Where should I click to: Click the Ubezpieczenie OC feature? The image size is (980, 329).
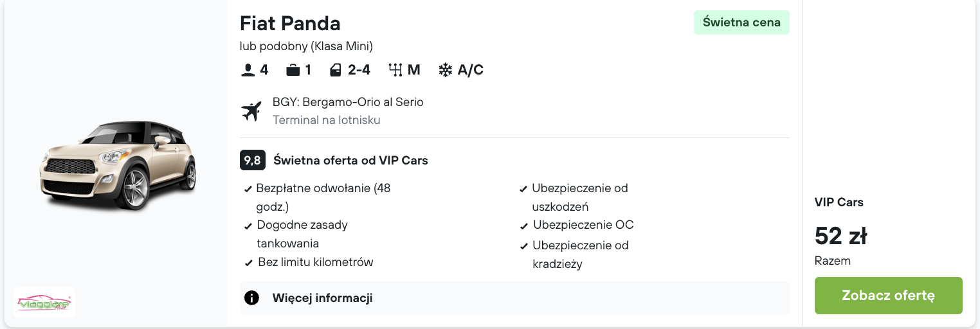(583, 225)
